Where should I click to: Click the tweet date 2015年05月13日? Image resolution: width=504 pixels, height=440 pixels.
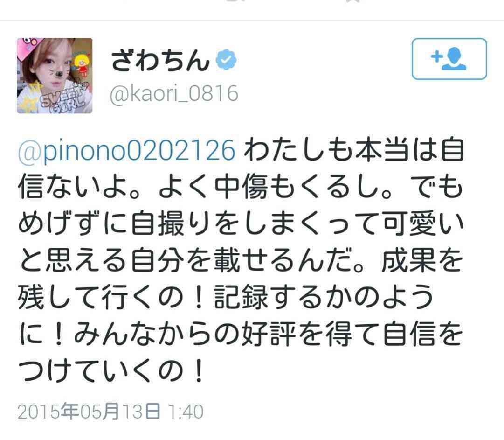tap(89, 412)
